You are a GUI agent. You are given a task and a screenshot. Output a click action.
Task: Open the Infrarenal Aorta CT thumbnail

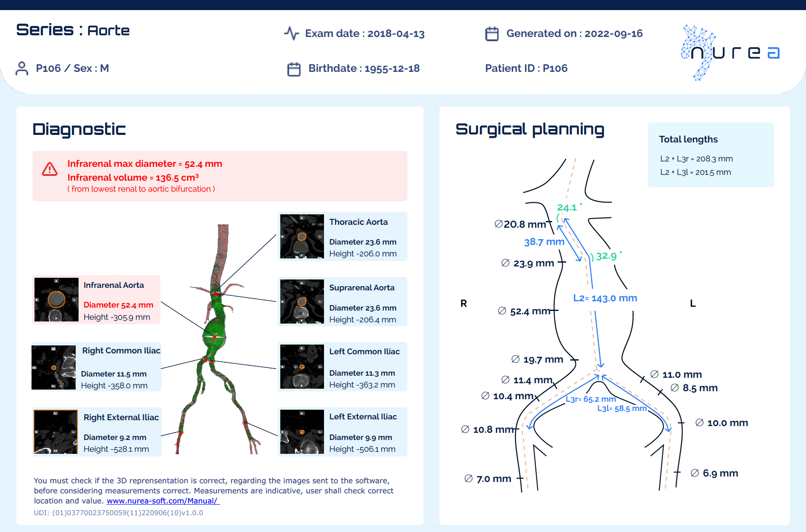pyautogui.click(x=56, y=300)
